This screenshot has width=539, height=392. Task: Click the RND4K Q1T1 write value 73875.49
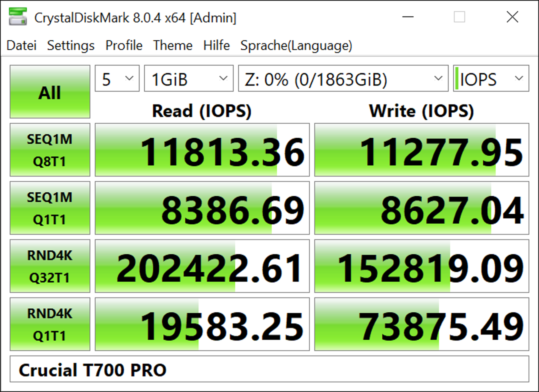click(x=422, y=324)
